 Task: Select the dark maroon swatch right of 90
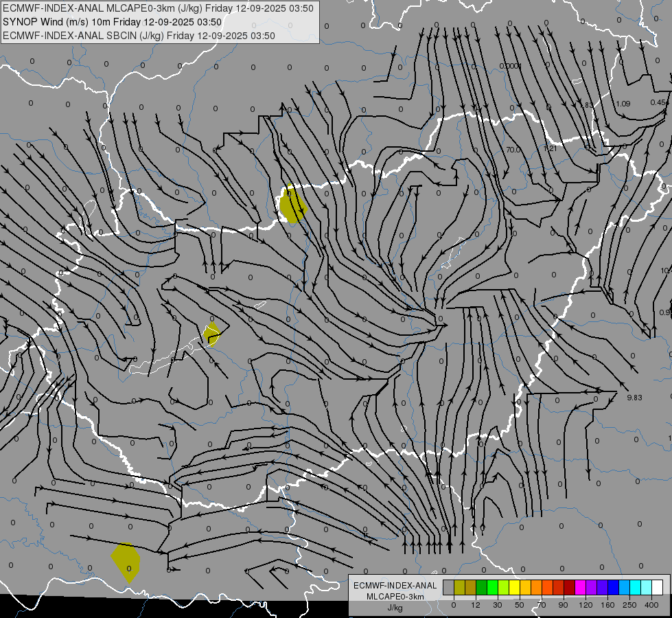tap(570, 587)
